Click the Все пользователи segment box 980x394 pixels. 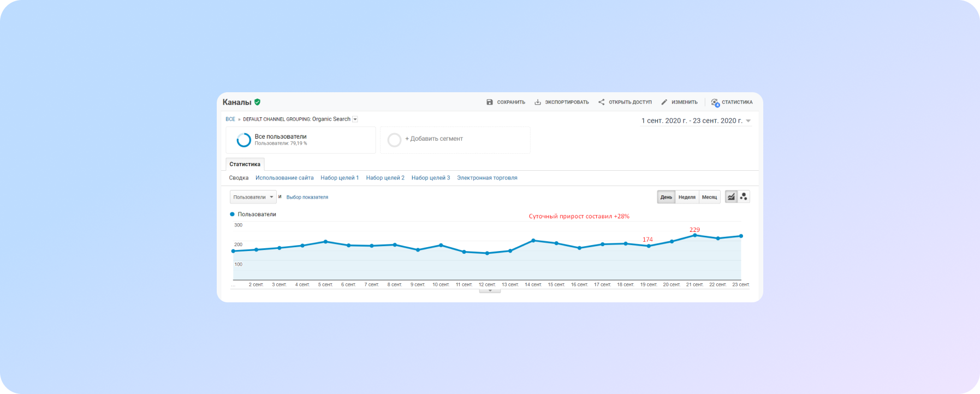(301, 140)
